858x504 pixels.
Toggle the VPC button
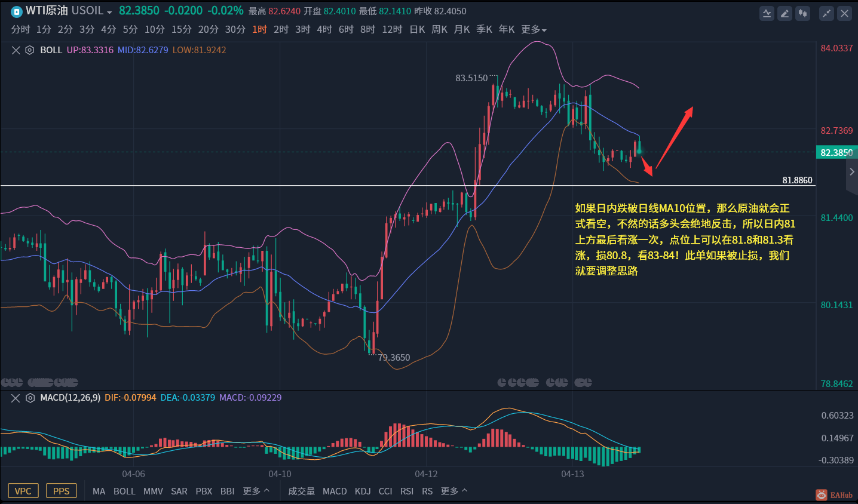tap(23, 491)
